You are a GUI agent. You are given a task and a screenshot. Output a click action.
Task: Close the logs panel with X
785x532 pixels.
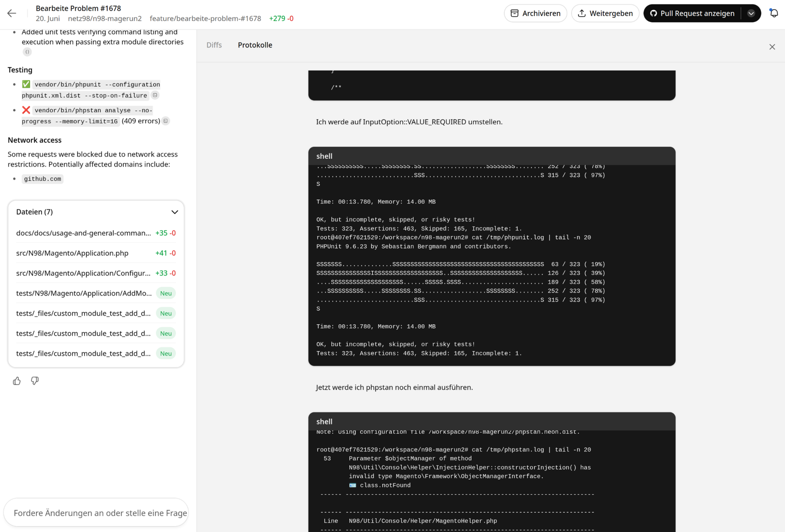(772, 47)
